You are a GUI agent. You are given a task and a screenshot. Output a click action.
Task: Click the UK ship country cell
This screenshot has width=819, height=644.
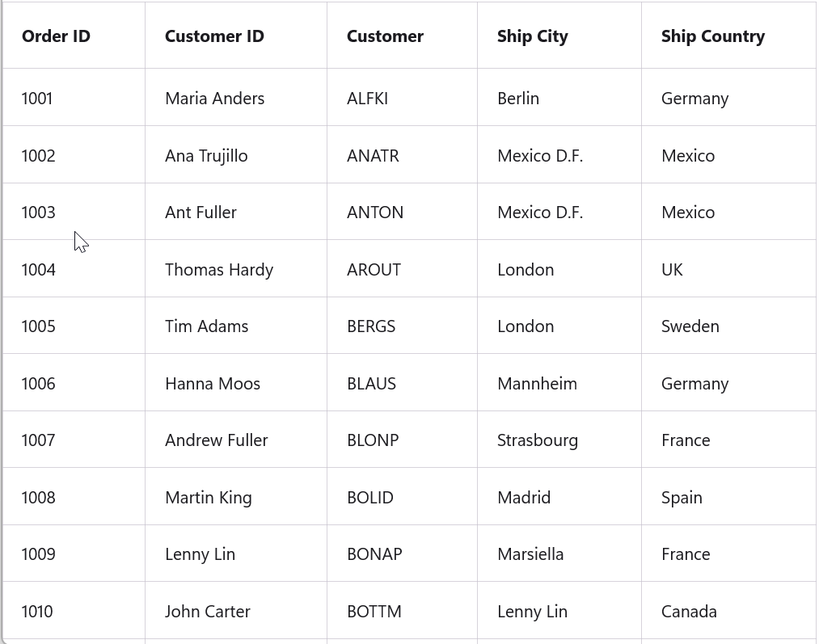pos(672,270)
